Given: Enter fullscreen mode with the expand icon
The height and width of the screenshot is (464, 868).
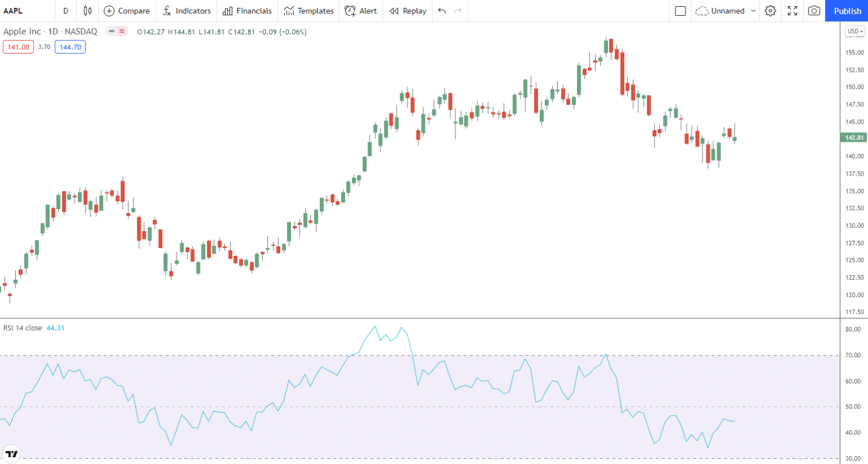Looking at the screenshot, I should pyautogui.click(x=792, y=11).
